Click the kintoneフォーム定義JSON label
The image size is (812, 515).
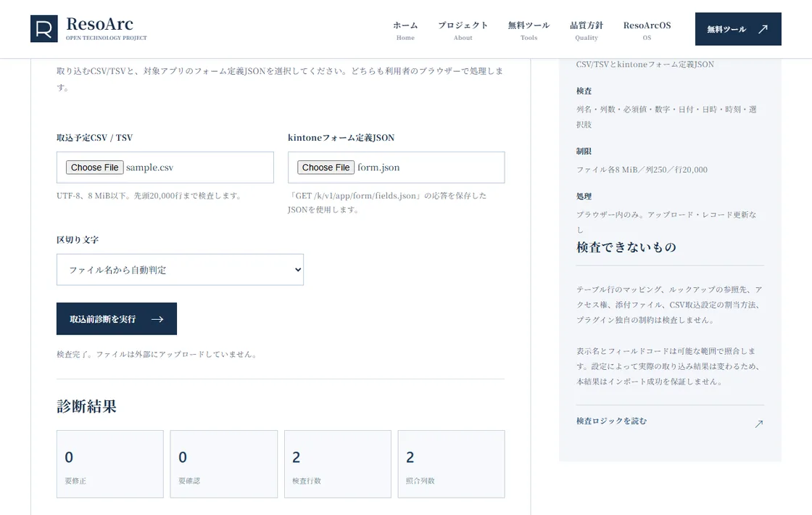point(341,138)
